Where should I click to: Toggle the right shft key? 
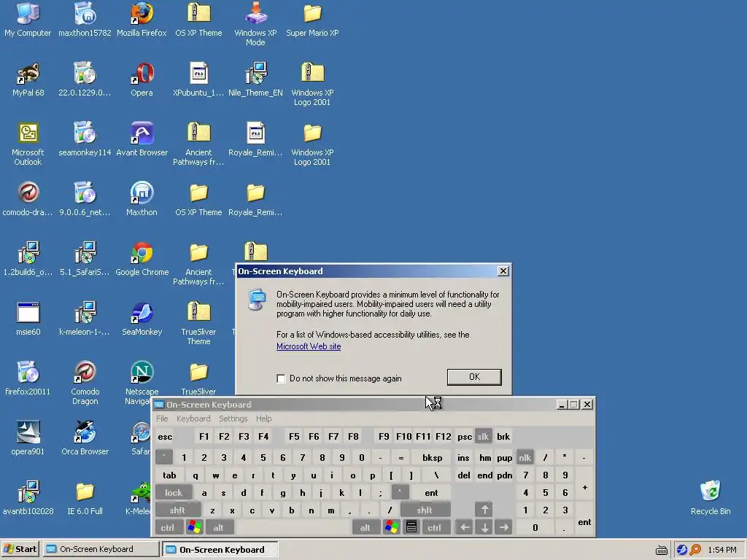point(425,510)
